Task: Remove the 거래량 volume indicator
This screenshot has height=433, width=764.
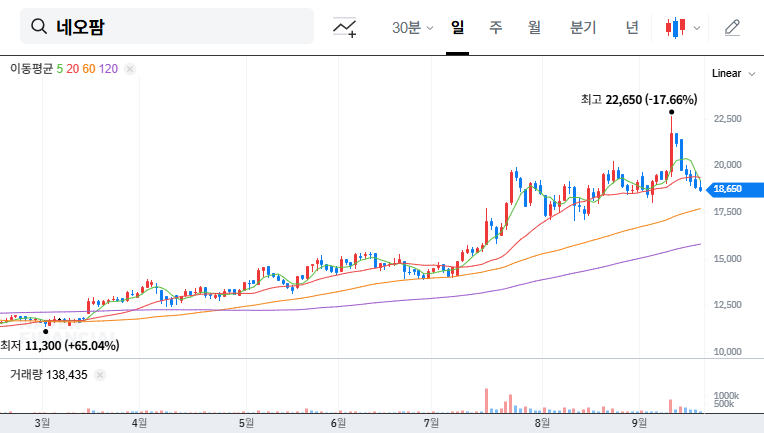Action: [101, 374]
